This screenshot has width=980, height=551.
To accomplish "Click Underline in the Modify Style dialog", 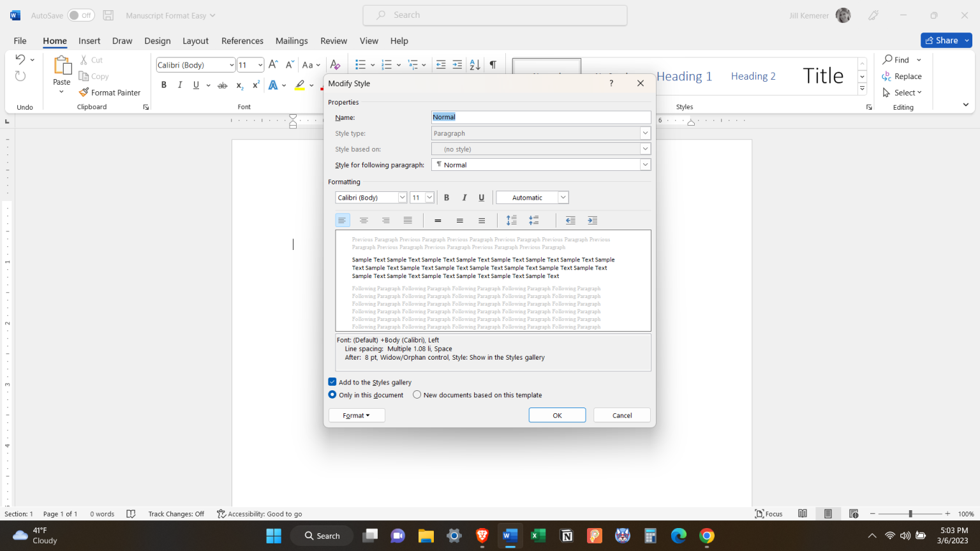I will click(482, 198).
